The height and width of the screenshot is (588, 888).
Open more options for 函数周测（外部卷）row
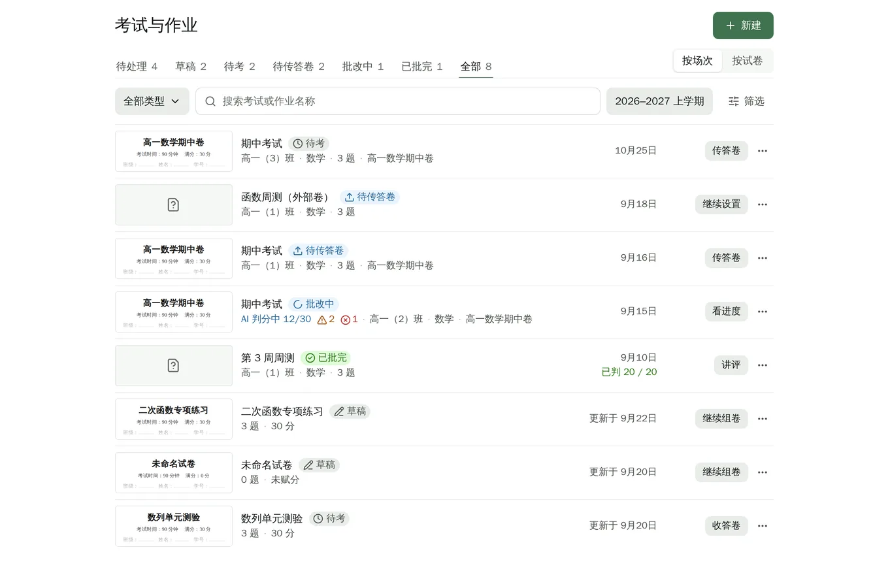click(x=762, y=204)
